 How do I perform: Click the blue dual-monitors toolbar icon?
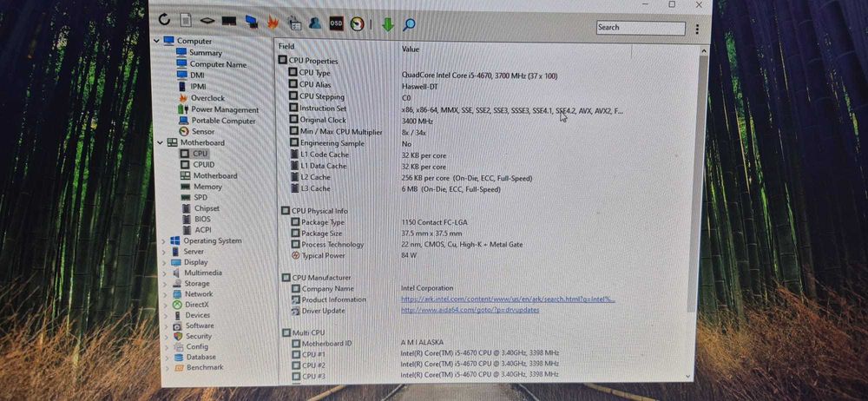point(252,21)
